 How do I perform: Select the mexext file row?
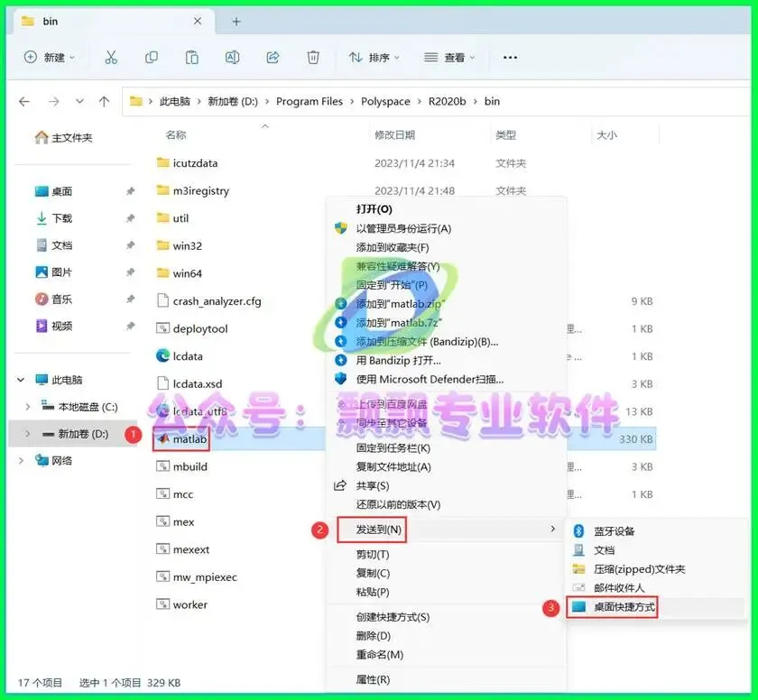[x=182, y=549]
